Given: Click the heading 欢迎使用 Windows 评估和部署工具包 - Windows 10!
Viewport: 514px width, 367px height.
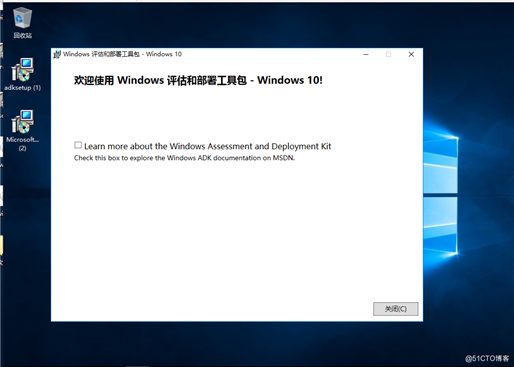Looking at the screenshot, I should click(x=198, y=80).
